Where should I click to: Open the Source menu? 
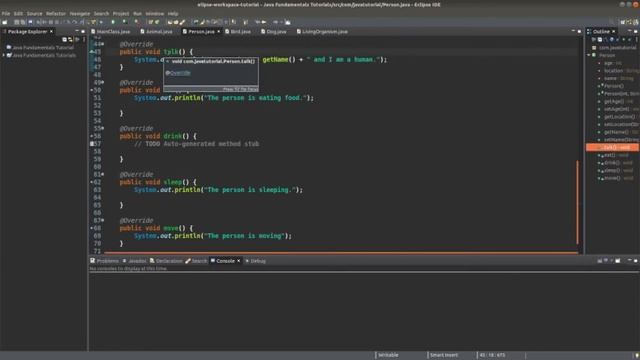pos(34,13)
